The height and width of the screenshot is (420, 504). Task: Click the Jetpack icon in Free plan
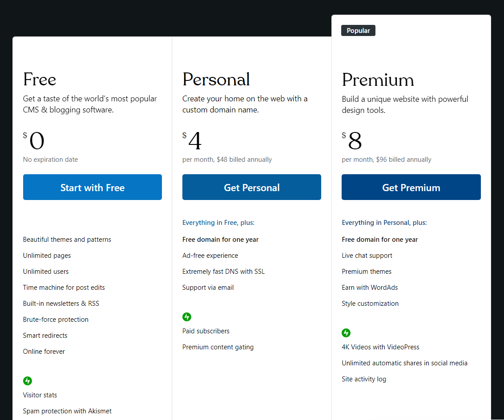[28, 381]
